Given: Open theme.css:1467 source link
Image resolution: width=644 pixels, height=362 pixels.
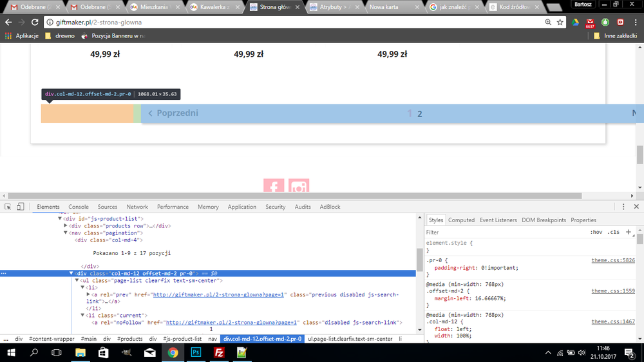Looking at the screenshot, I should [613, 321].
